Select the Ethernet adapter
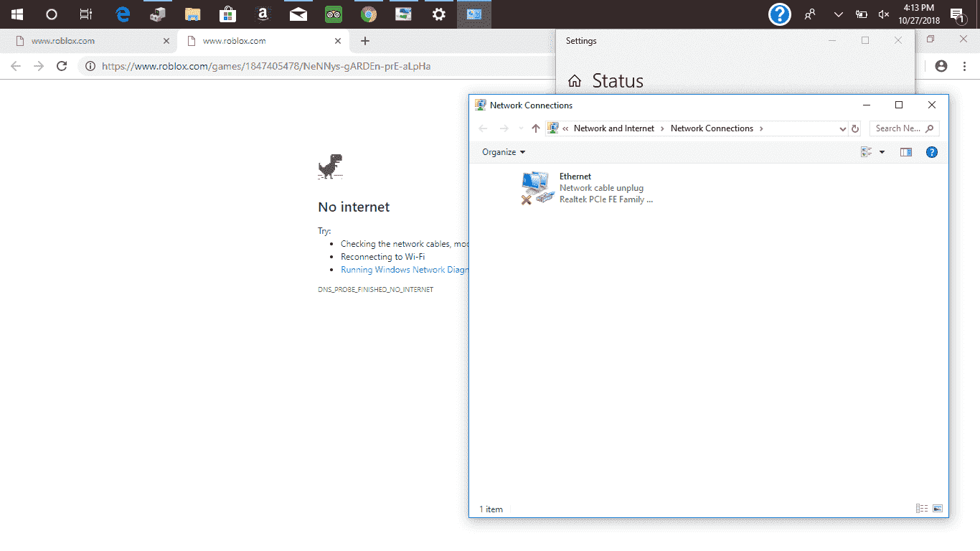The width and height of the screenshot is (980, 551). 587,188
